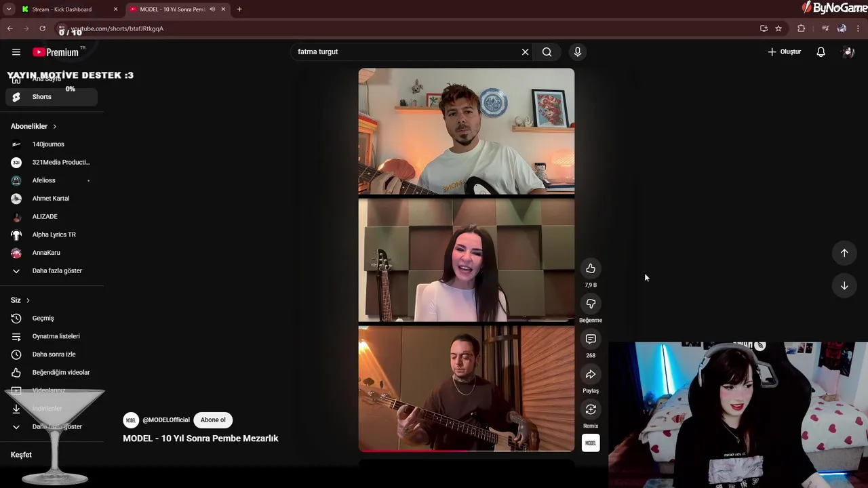Open the comments with 268 count
Screen dimensions: 868x488
pos(591,339)
